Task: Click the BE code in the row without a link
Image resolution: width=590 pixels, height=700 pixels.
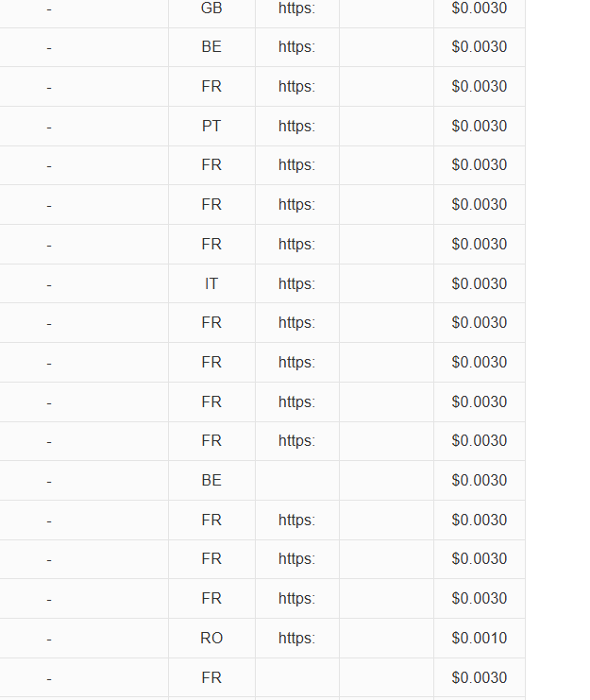Action: pos(211,480)
